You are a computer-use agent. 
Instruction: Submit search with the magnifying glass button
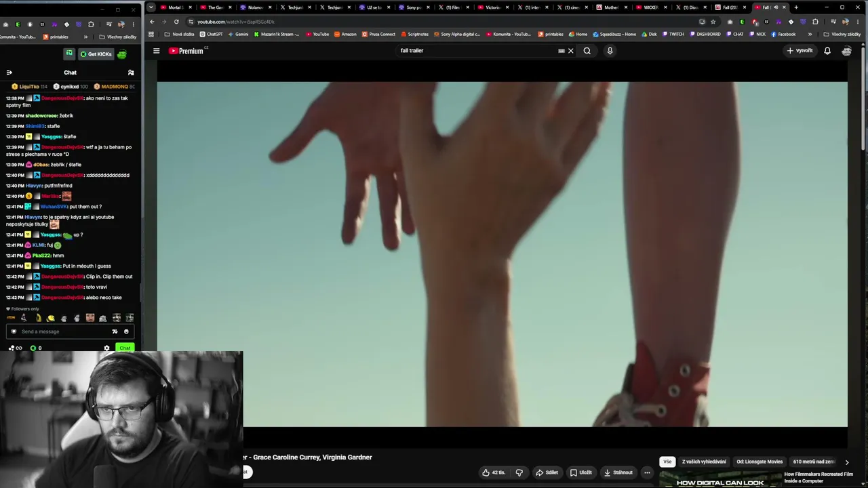coord(587,51)
